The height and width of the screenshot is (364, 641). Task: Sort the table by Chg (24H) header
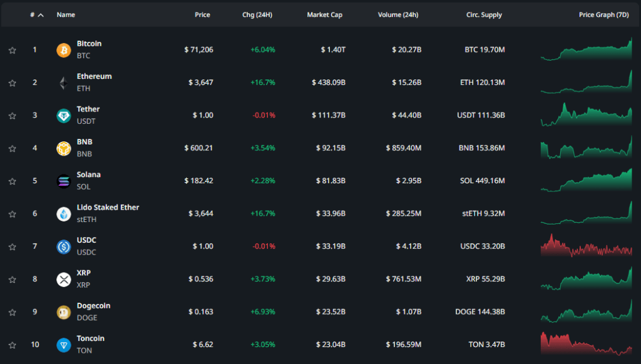click(257, 15)
